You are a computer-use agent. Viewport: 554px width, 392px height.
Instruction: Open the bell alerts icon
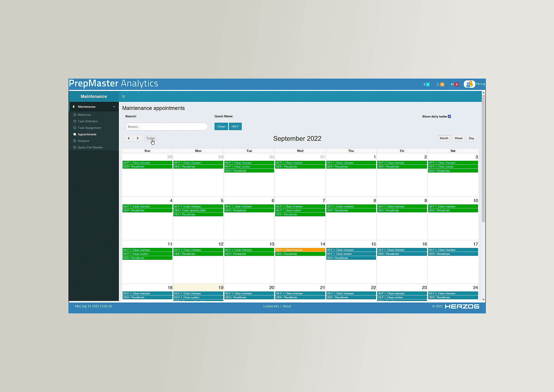[x=440, y=84]
